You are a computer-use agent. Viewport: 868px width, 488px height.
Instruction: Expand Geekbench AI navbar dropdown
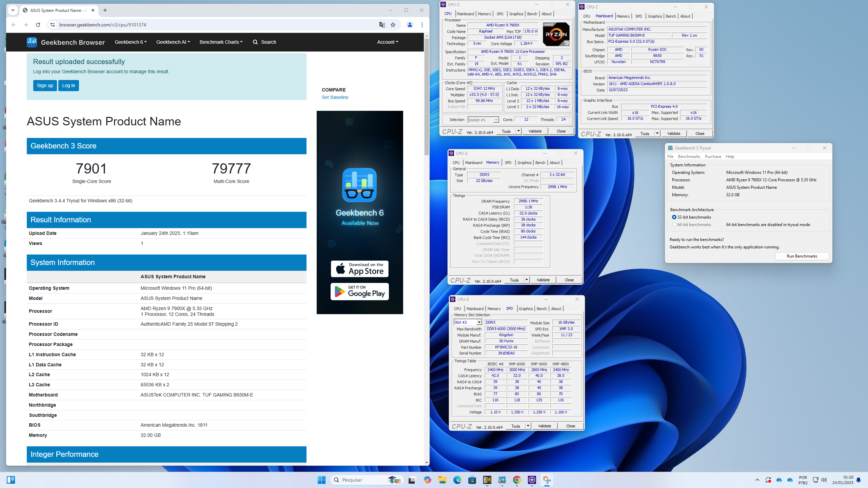pos(173,42)
